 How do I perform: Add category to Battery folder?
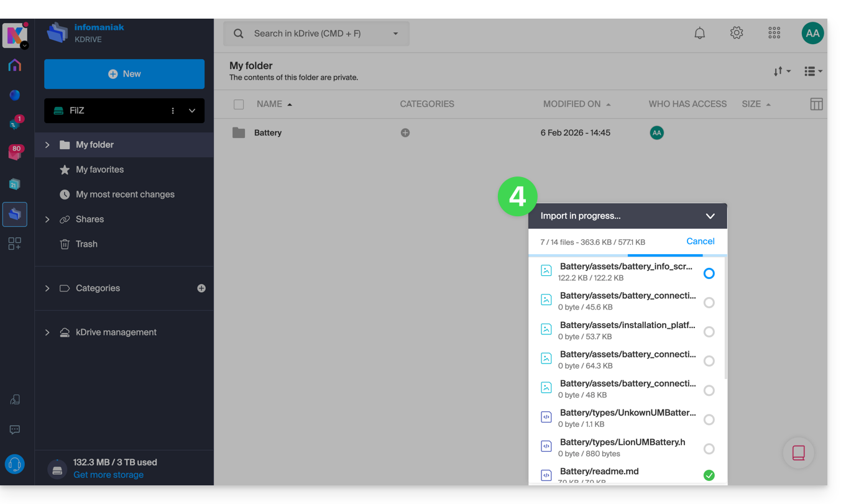405,133
